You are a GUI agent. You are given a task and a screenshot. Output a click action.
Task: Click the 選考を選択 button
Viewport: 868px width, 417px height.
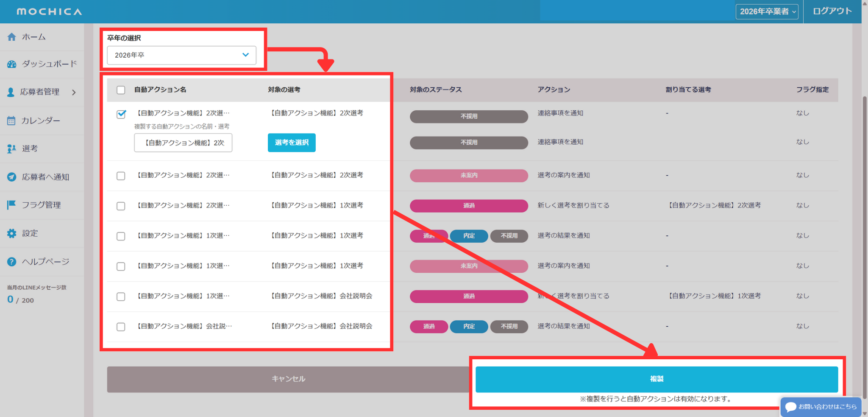click(x=292, y=143)
